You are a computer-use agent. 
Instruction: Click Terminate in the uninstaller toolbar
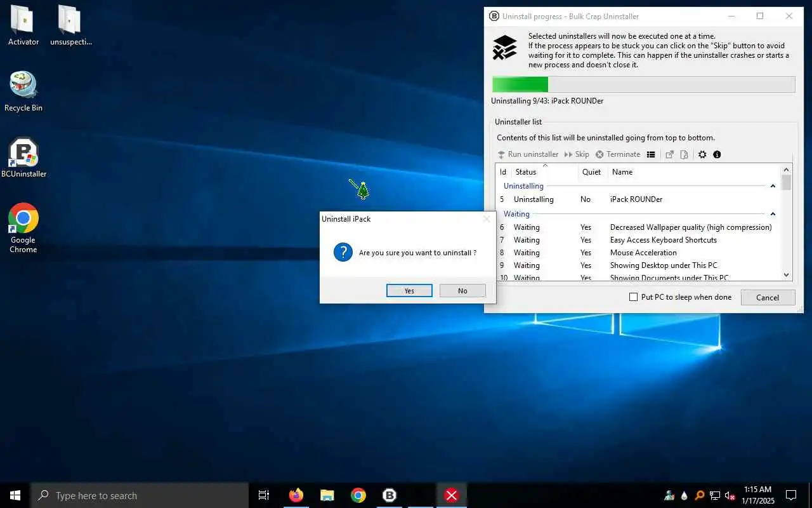point(618,154)
